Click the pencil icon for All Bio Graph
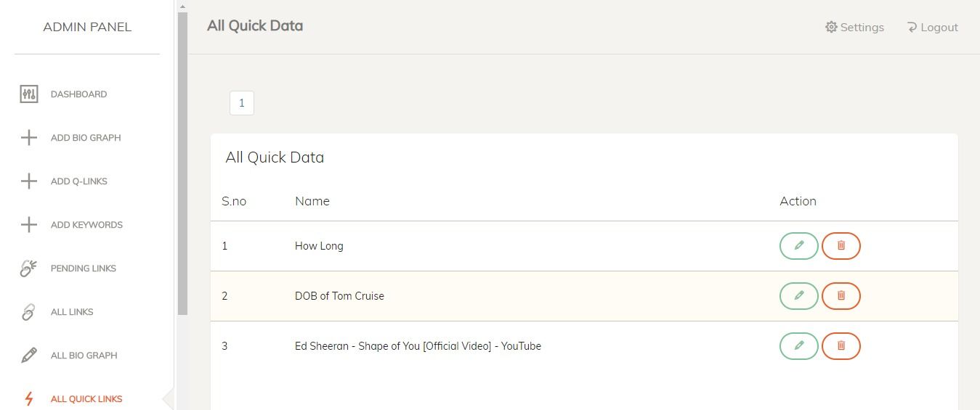 29,356
